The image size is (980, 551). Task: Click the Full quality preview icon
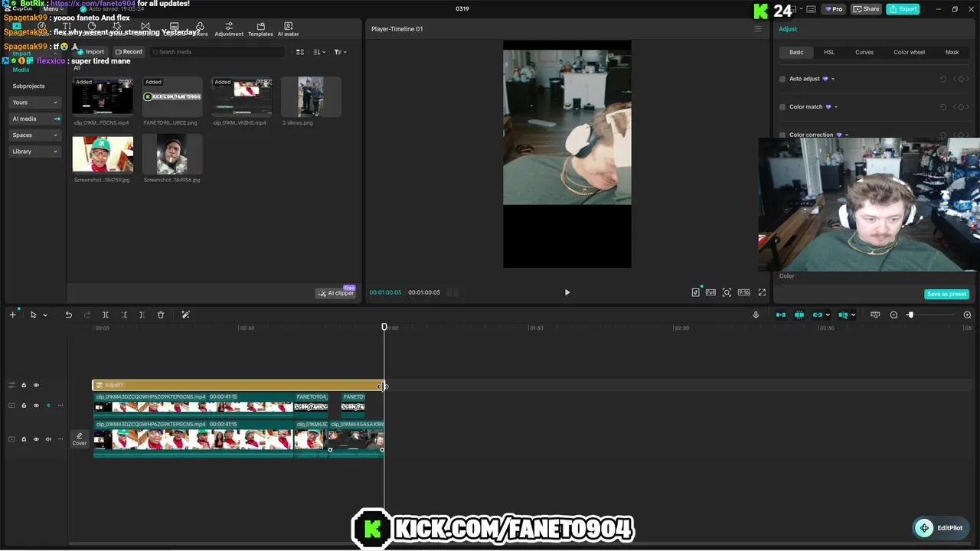710,292
